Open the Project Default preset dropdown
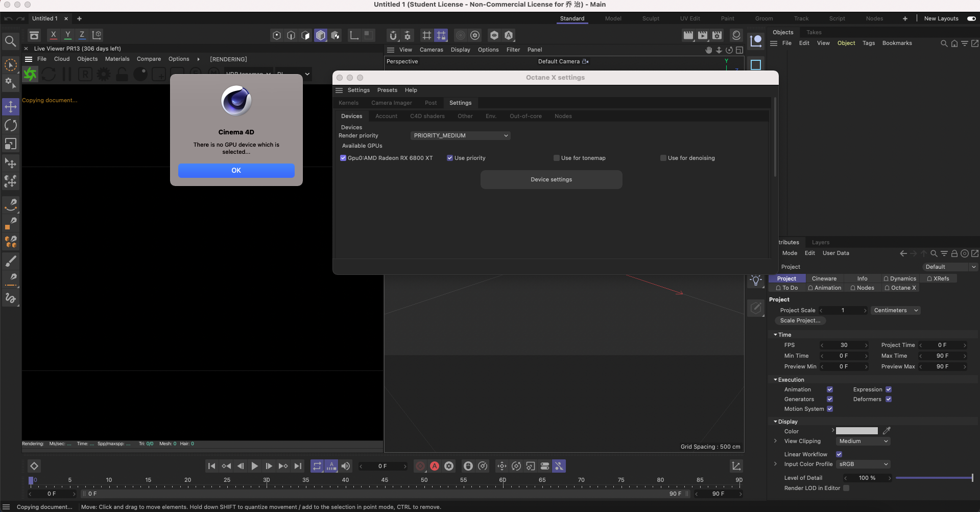Image resolution: width=980 pixels, height=512 pixels. pos(950,267)
